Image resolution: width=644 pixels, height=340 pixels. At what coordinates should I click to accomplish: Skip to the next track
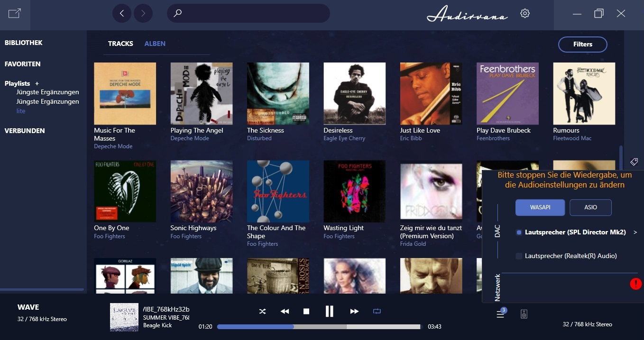pos(354,311)
